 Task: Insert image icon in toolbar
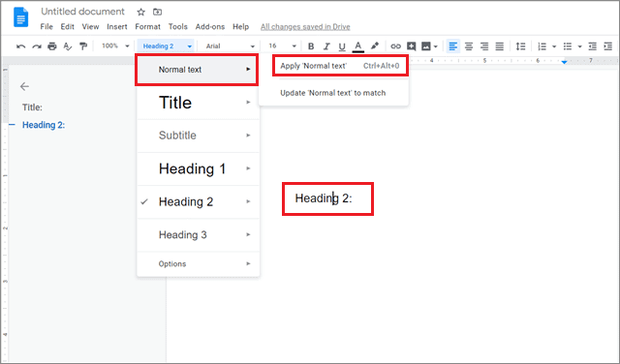(426, 46)
